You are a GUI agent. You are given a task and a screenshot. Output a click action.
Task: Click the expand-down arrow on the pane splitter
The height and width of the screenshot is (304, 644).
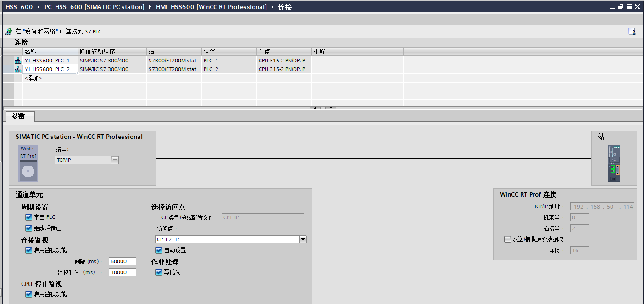[331, 108]
